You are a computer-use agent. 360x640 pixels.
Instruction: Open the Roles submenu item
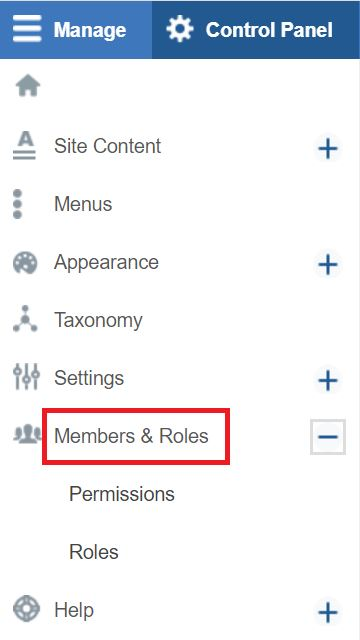pos(94,552)
